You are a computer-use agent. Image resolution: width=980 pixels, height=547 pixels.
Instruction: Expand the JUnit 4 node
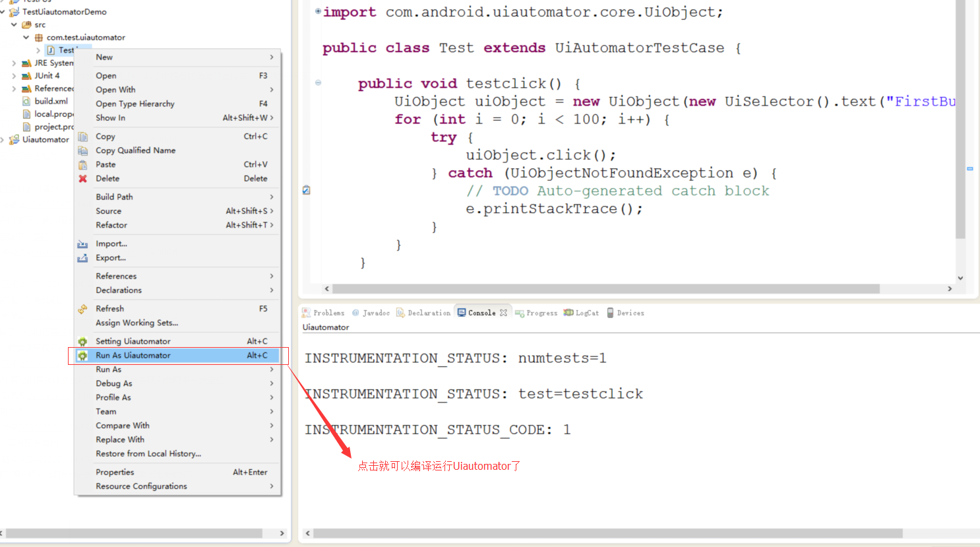[14, 76]
